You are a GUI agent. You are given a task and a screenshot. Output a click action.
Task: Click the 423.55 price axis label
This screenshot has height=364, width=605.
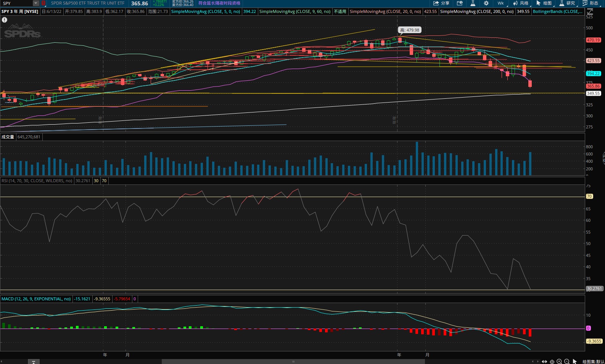tap(593, 61)
